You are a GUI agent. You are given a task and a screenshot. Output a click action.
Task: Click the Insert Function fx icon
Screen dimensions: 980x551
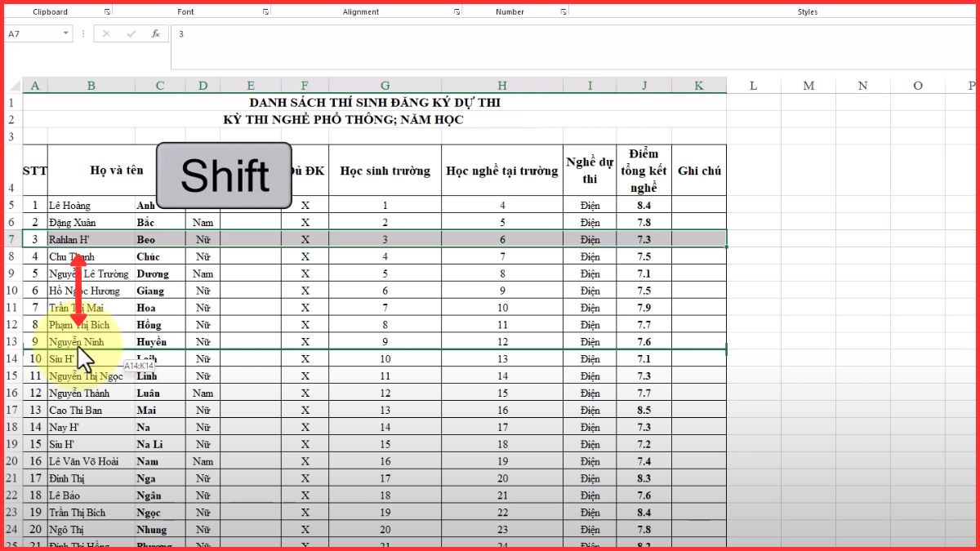(x=156, y=33)
